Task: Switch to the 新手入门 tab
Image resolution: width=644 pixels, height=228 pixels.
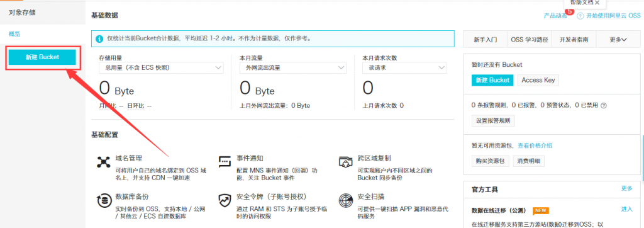Action: (486, 40)
